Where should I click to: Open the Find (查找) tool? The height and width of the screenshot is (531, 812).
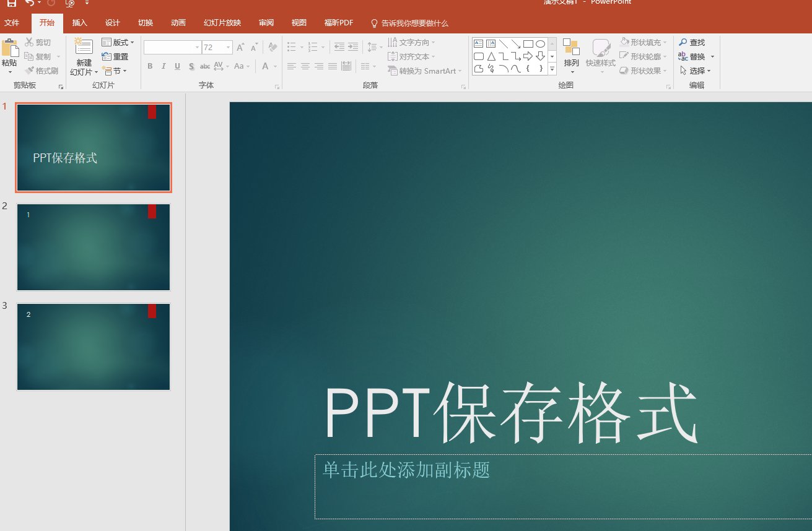692,42
